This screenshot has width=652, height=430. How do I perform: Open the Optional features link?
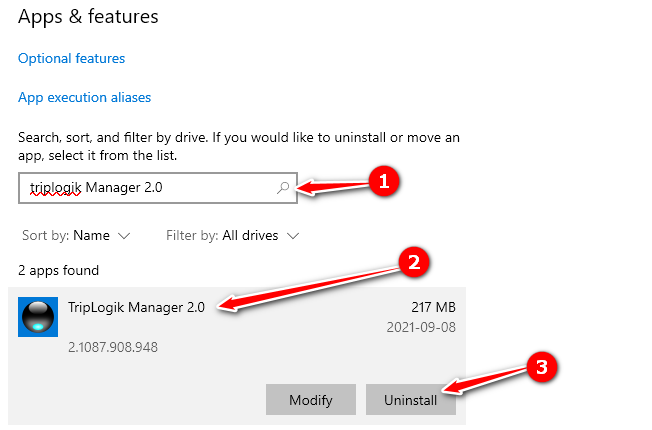[72, 59]
